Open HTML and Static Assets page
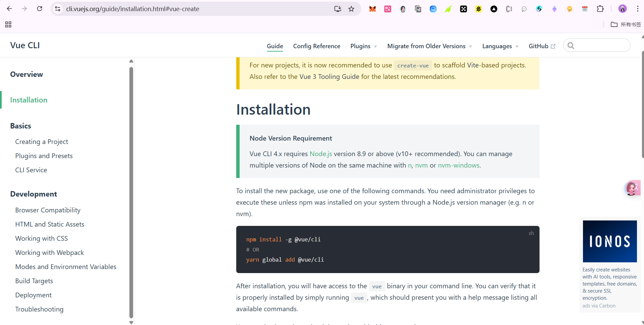 coord(50,224)
